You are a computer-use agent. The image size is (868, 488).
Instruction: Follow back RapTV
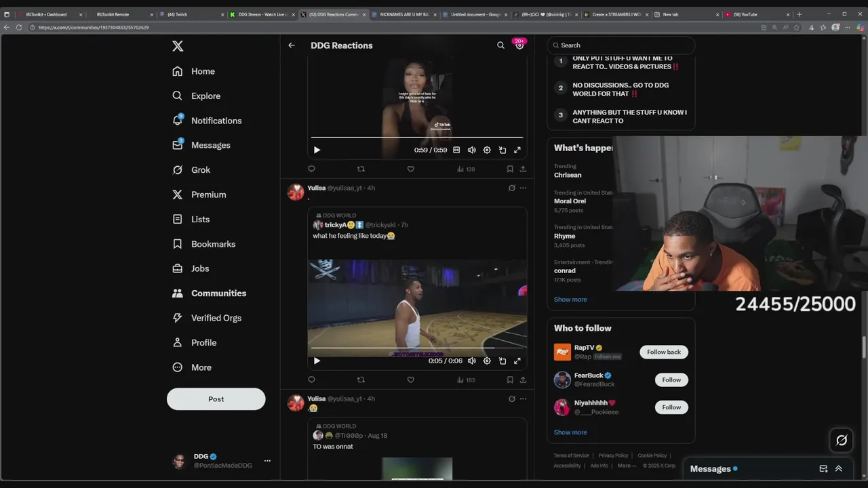pyautogui.click(x=664, y=352)
